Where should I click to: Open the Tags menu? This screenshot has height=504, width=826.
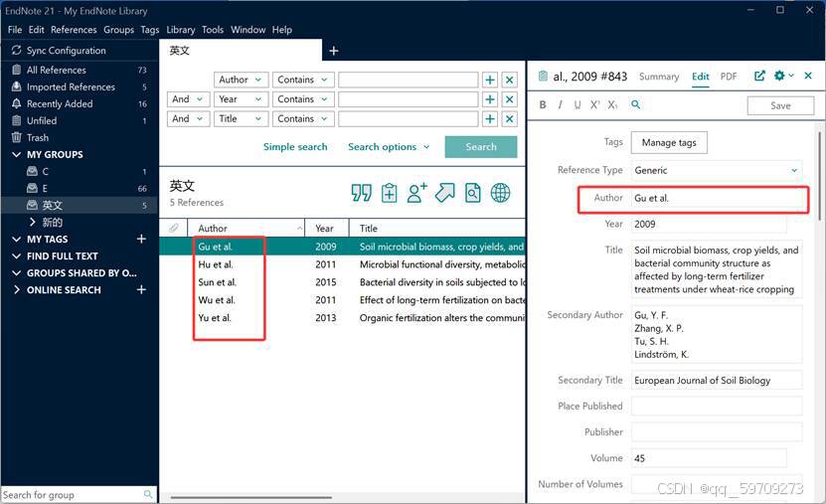[x=150, y=30]
